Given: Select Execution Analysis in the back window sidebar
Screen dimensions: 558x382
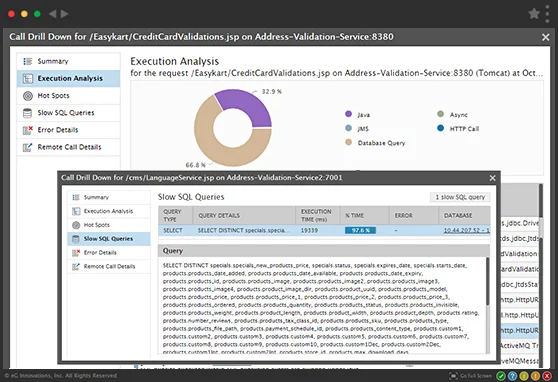Looking at the screenshot, I should pyautogui.click(x=68, y=78).
